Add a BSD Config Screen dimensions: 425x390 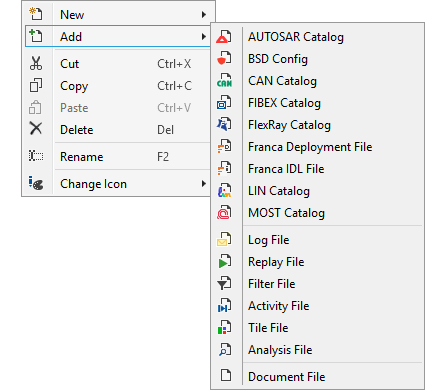click(318, 59)
